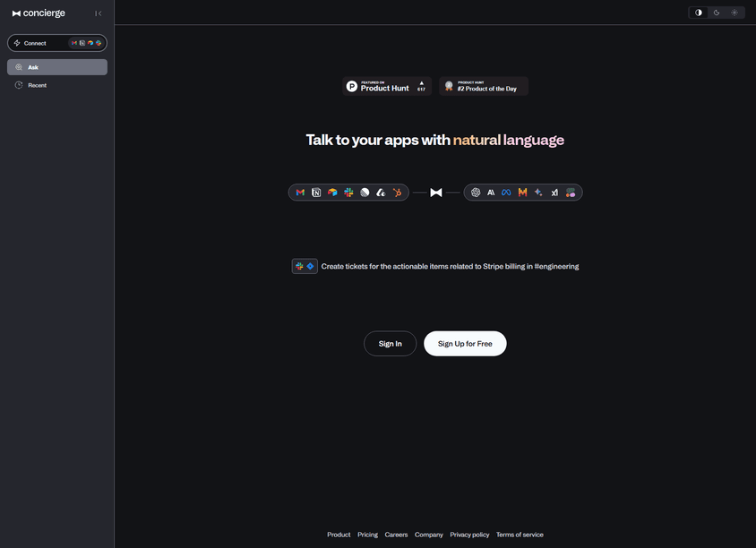Click the Notion icon inside the Connect button
756x548 pixels.
pyautogui.click(x=82, y=43)
